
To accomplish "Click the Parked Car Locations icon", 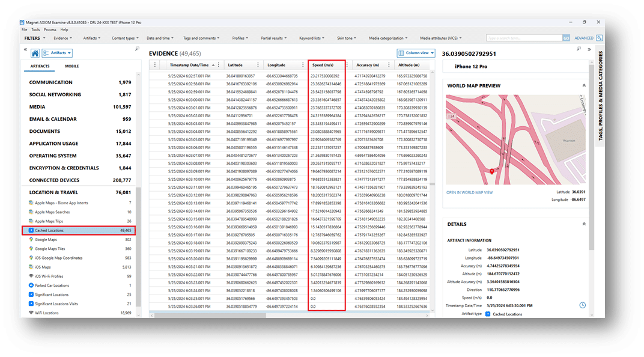I will coord(31,285).
